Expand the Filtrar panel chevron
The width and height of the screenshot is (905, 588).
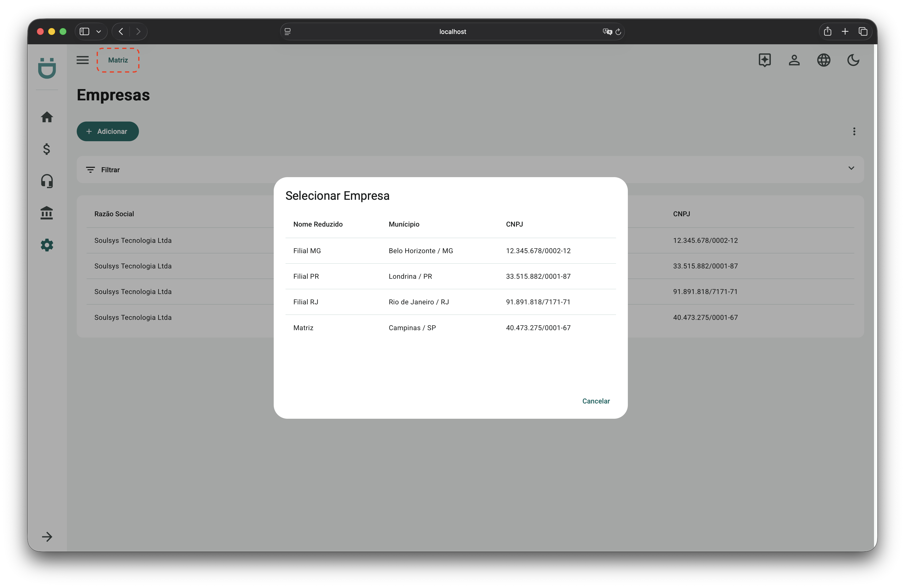851,168
